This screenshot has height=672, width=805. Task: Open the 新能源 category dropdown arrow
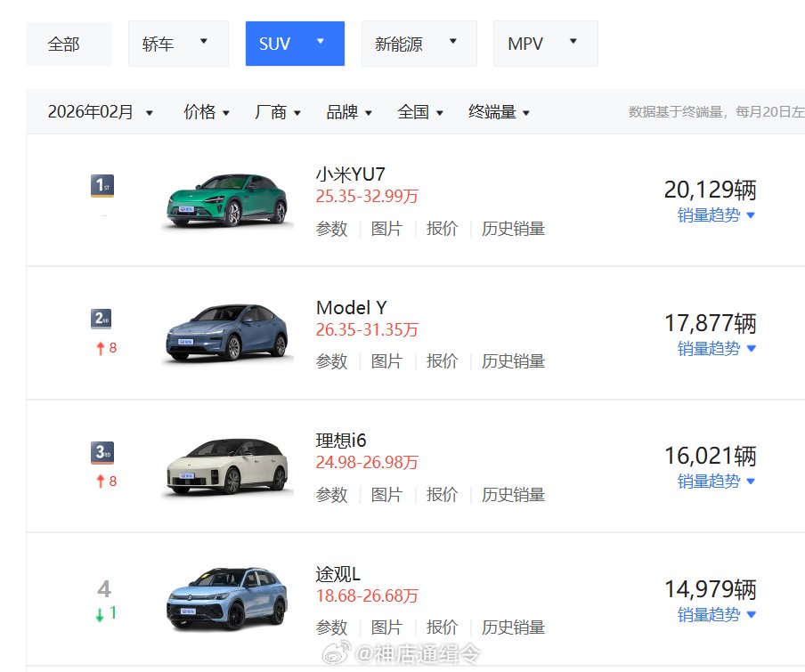click(453, 43)
